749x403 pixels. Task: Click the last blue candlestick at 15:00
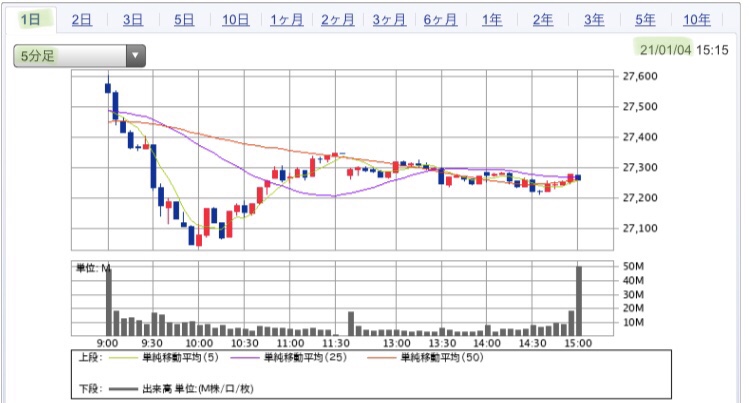578,177
